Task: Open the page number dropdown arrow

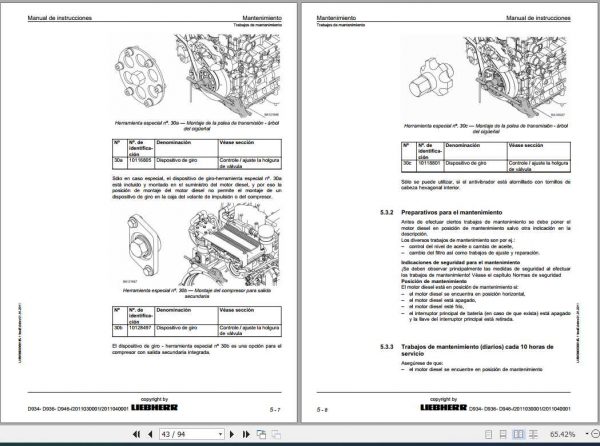Action: point(220,434)
